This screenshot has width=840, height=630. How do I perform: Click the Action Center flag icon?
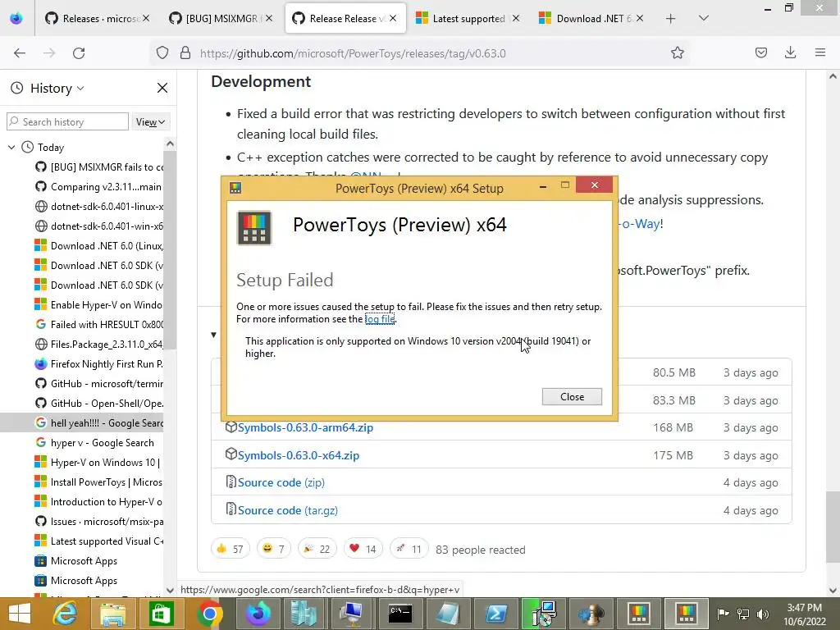pyautogui.click(x=724, y=614)
